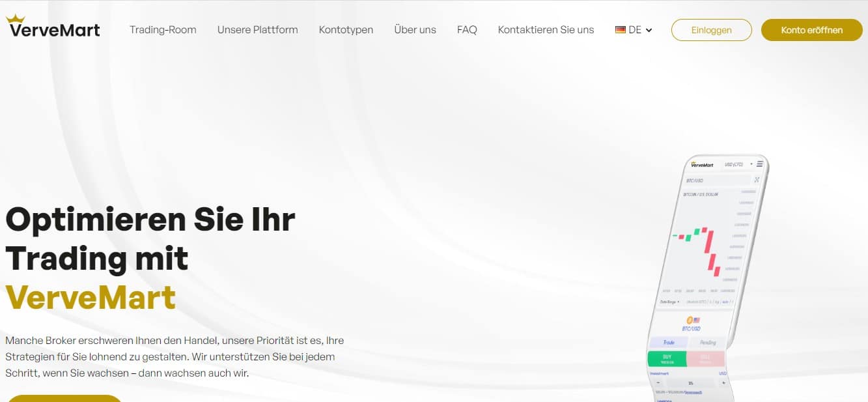Viewport: 868px width, 402px height.
Task: Click the Bitcoin coin icon above BTC/USD
Action: 690,319
